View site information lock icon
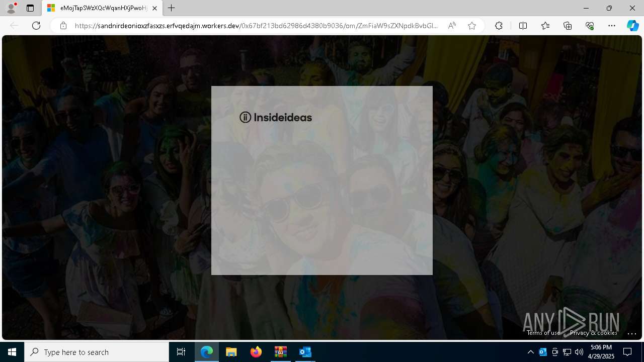644x362 pixels. [x=63, y=26]
